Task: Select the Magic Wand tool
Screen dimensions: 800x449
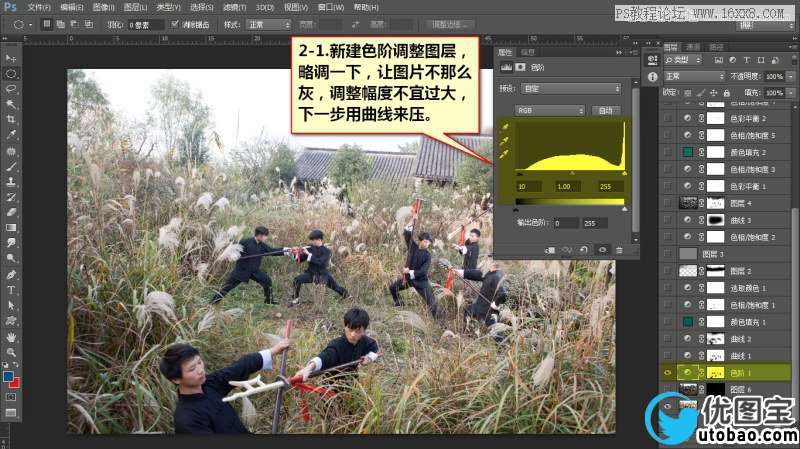Action: (11, 104)
